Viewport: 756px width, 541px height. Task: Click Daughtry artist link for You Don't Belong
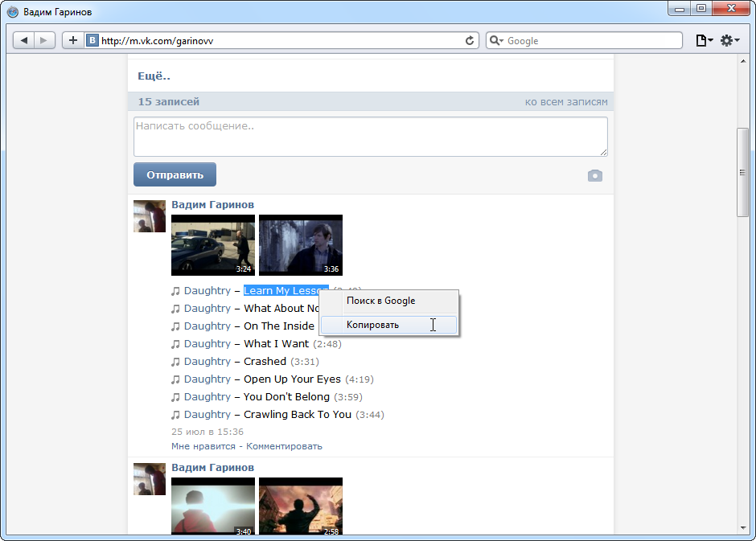207,397
